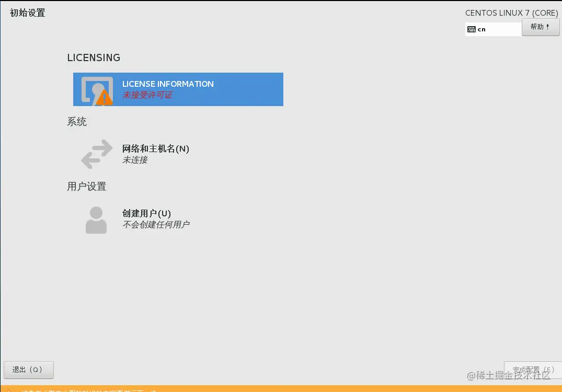Click the CENTOS LINUX 7 (CORE) label
Screen dimensions: 562x392
(511, 13)
